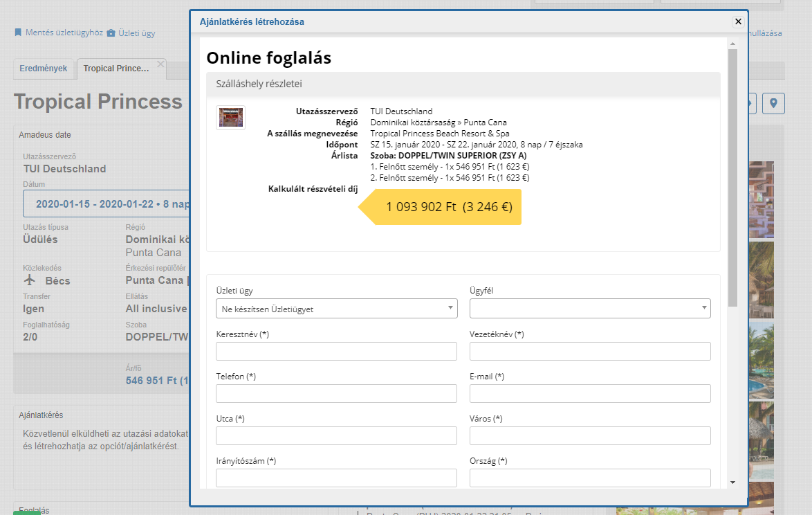Open the Üzleti ügy dropdown in the dialog
Viewport: 812px width, 515px height.
[x=337, y=308]
